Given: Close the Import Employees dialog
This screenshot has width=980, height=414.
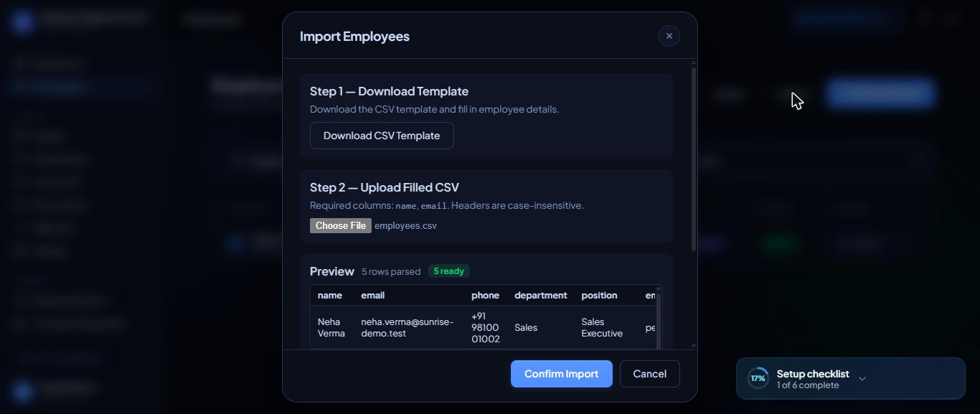Looking at the screenshot, I should (669, 36).
